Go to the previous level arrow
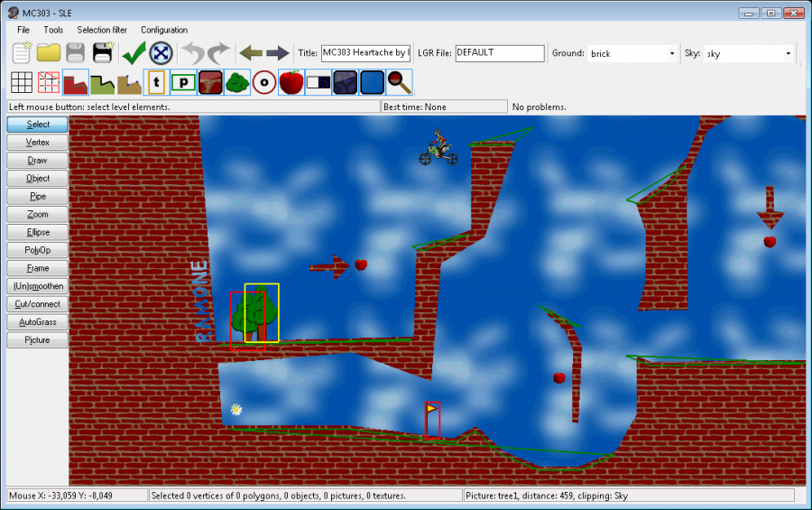 click(250, 53)
